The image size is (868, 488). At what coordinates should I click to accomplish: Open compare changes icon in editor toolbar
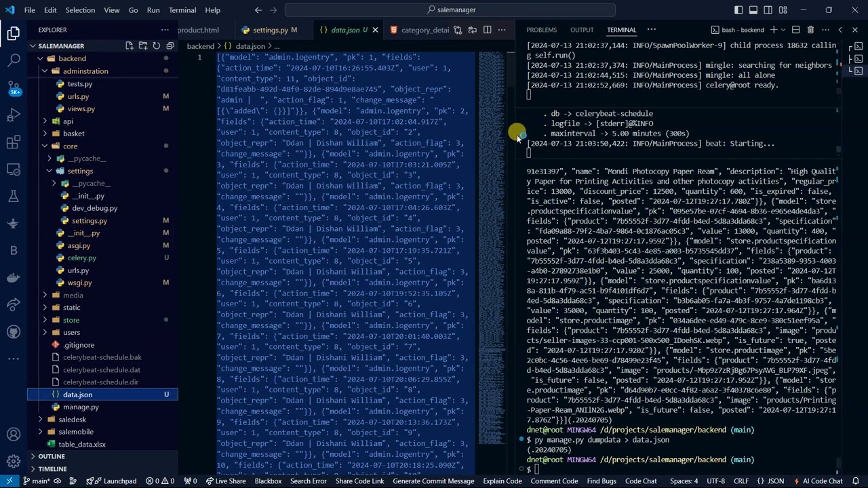tap(458, 30)
